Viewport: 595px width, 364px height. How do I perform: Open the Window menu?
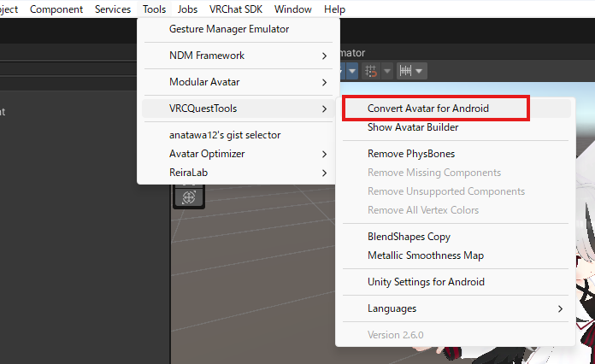tap(293, 9)
